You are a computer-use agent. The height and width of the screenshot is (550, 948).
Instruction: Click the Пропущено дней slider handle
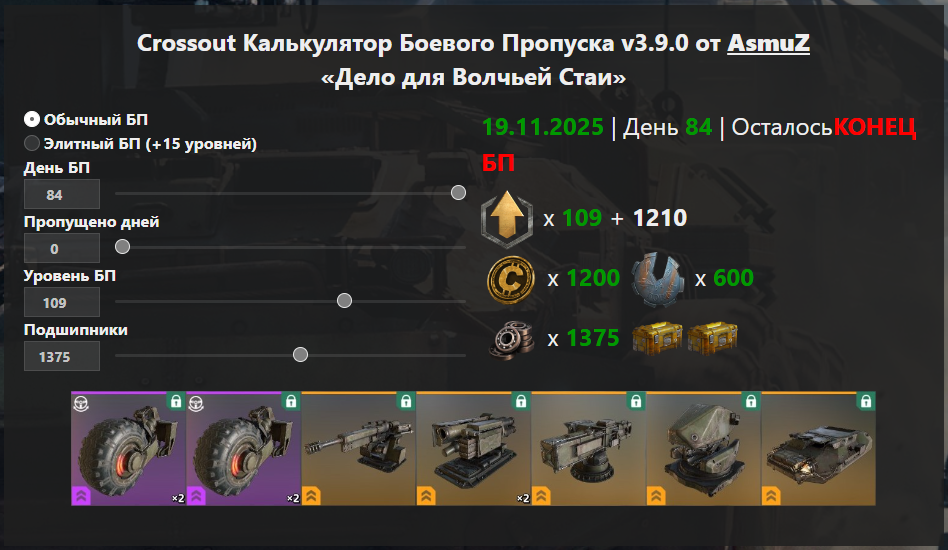coord(122,247)
